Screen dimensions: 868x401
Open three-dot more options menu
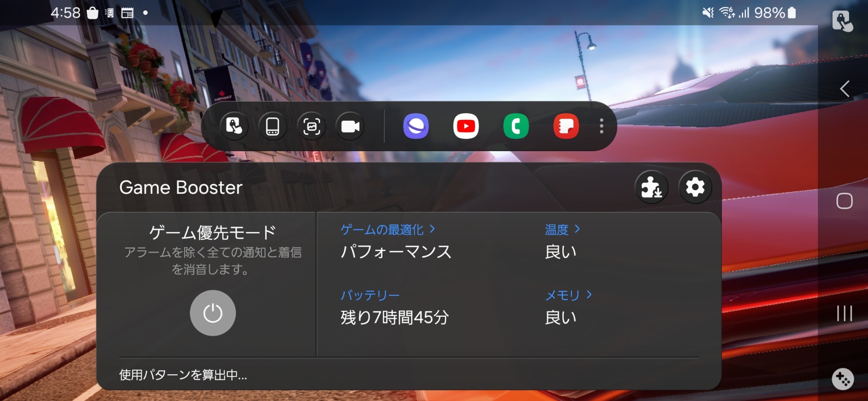[602, 126]
